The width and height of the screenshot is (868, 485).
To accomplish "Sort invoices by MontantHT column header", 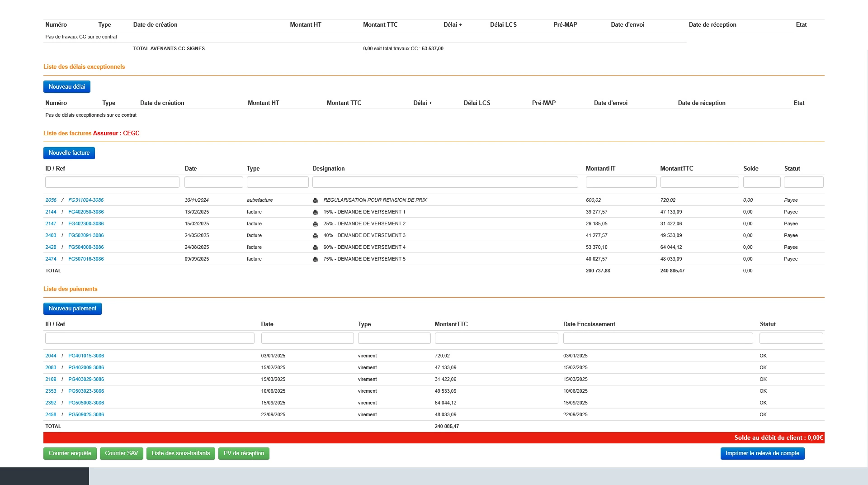I will (600, 168).
